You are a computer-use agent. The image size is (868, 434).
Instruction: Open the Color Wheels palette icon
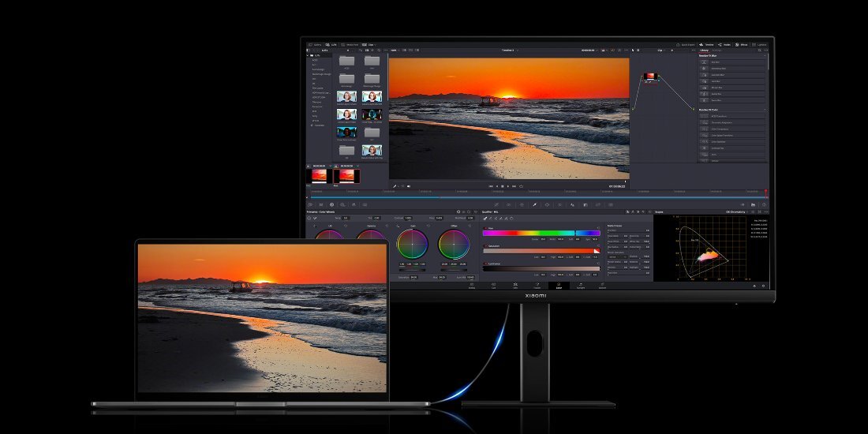coord(331,205)
